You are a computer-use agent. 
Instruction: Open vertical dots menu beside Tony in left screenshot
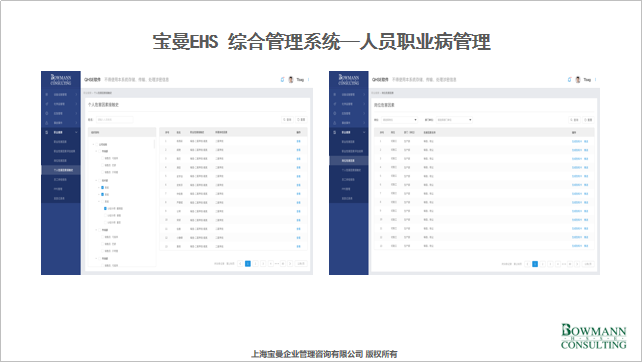(308, 80)
